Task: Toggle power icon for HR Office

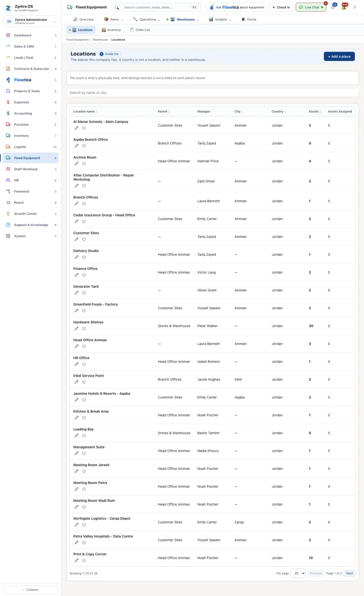Action: pos(84,364)
